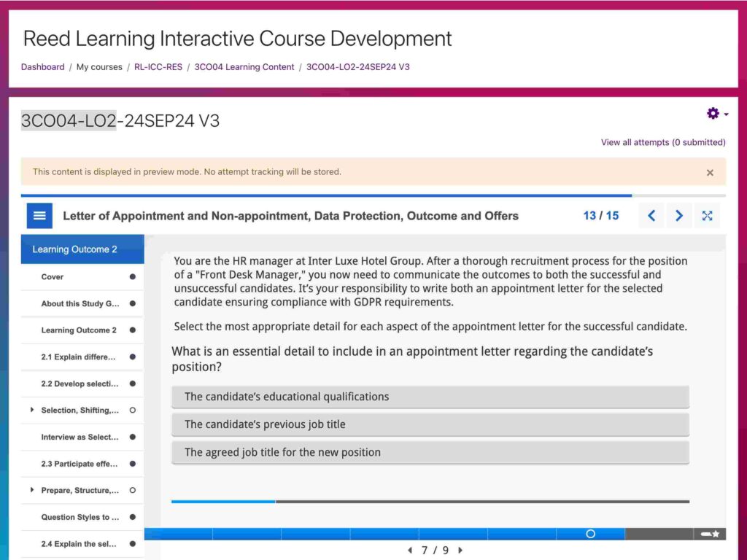Click the previous slide arrow beside 7 / 9

[x=409, y=551]
